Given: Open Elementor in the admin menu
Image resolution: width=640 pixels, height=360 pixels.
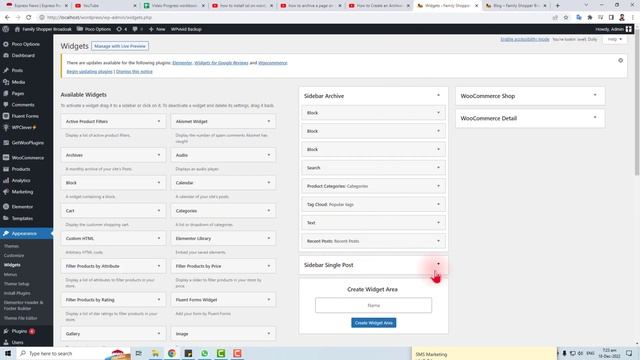Looking at the screenshot, I should [x=22, y=207].
